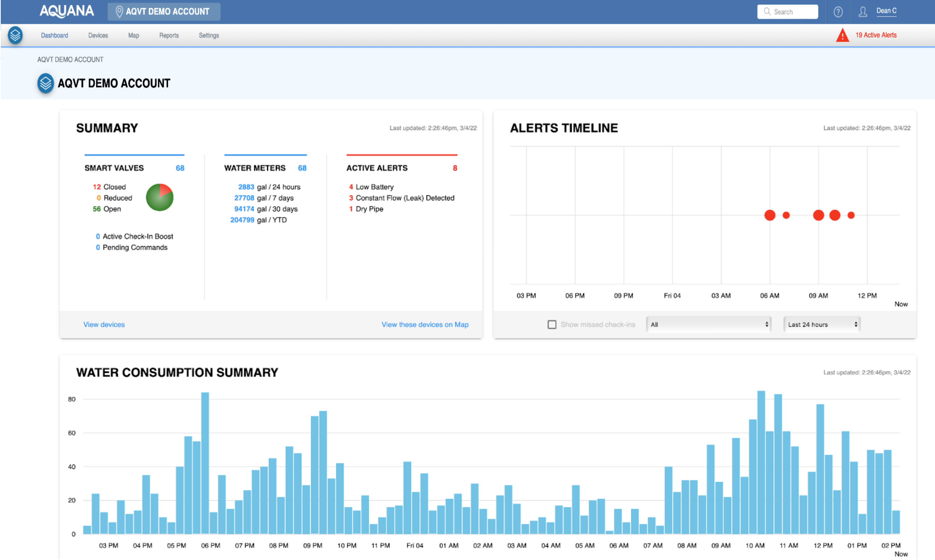Go to the Devices tab
Image resolution: width=935 pixels, height=560 pixels.
pyautogui.click(x=98, y=35)
